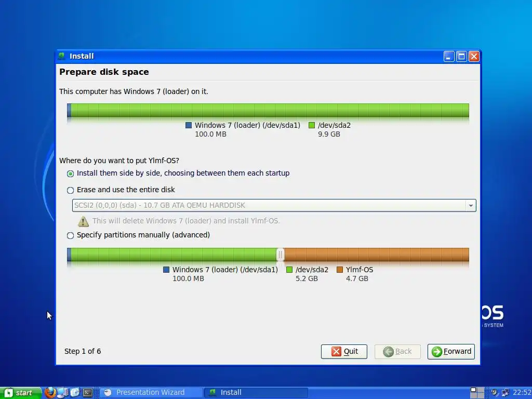Click the 'Step 1 of 6' label
The height and width of the screenshot is (399, 532).
click(83, 351)
